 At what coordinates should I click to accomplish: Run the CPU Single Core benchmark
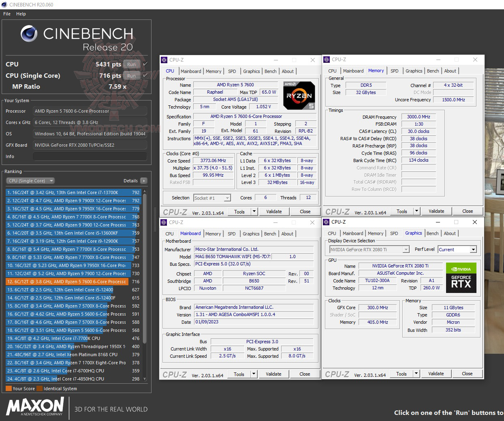[x=131, y=75]
